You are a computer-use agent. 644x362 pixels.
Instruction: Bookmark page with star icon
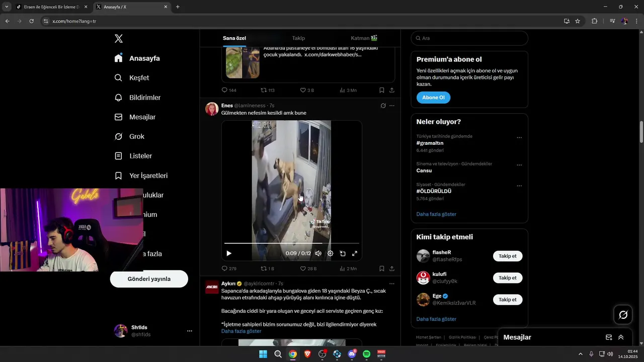[578, 21]
